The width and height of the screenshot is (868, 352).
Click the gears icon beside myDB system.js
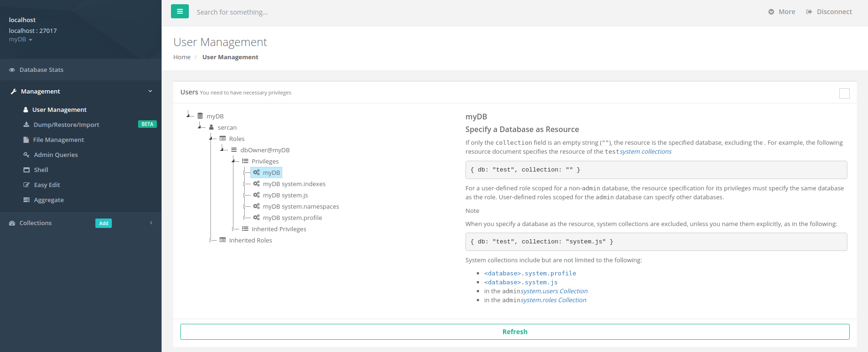[x=256, y=195]
